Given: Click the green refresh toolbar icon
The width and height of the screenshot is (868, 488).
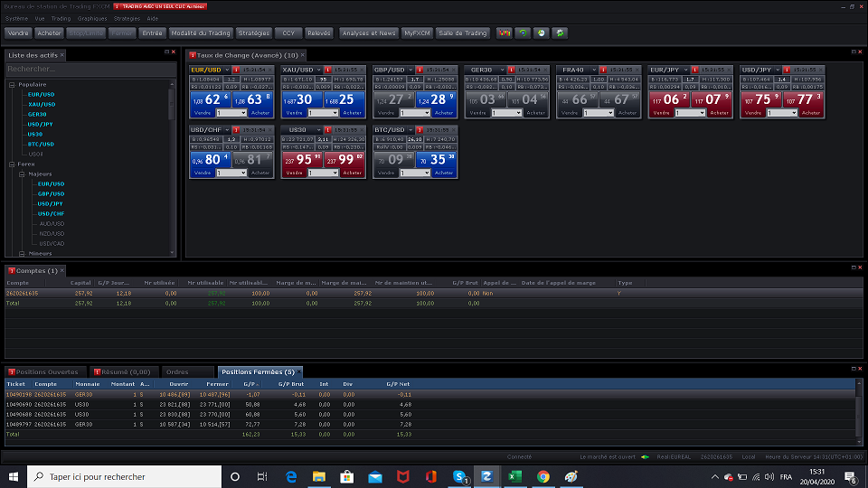Looking at the screenshot, I should click(523, 33).
